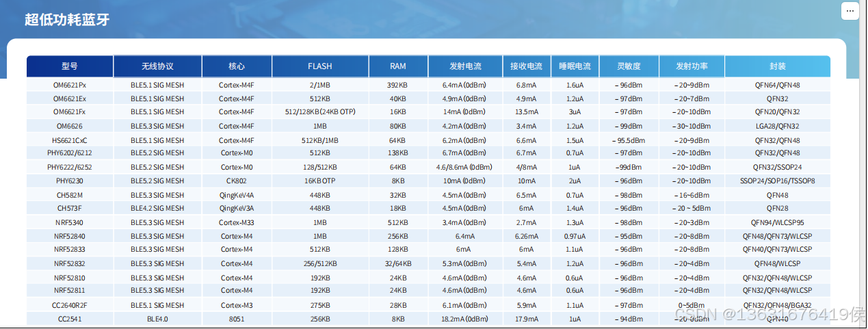This screenshot has height=329, width=868.
Task: Click the NRF52811 model cell
Action: coord(70,290)
